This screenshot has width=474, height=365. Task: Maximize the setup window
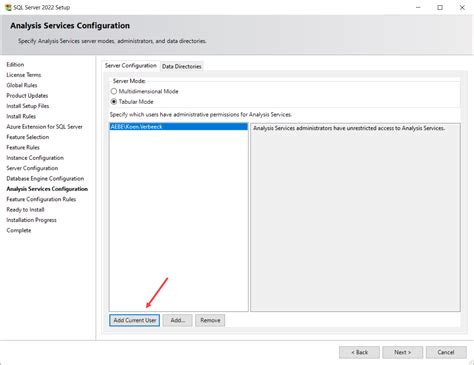click(x=440, y=7)
